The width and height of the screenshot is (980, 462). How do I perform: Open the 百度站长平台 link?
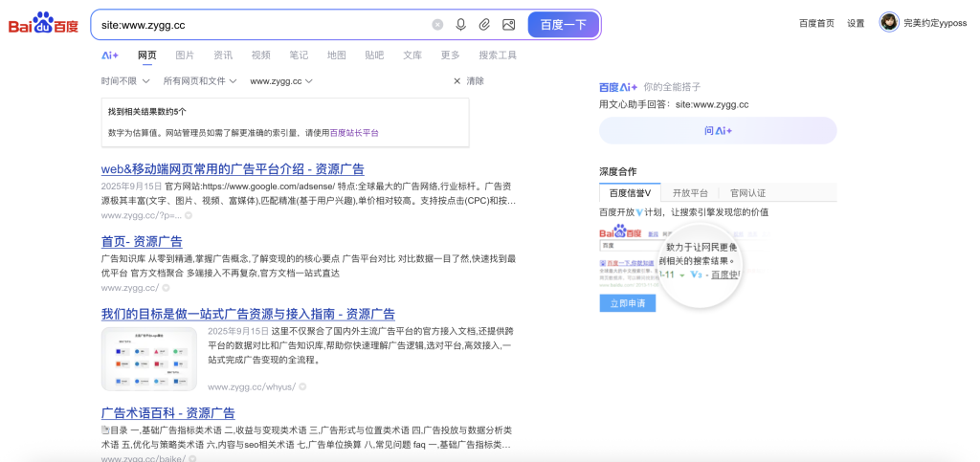pyautogui.click(x=354, y=133)
